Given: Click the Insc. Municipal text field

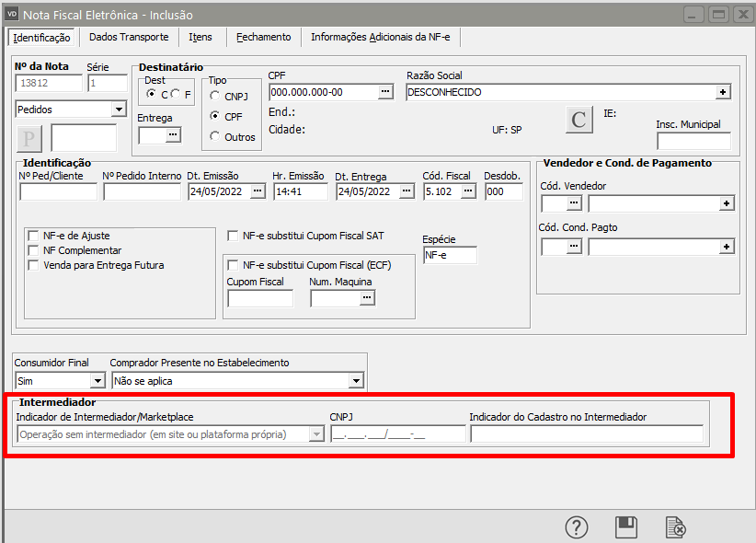Looking at the screenshot, I should pos(693,141).
